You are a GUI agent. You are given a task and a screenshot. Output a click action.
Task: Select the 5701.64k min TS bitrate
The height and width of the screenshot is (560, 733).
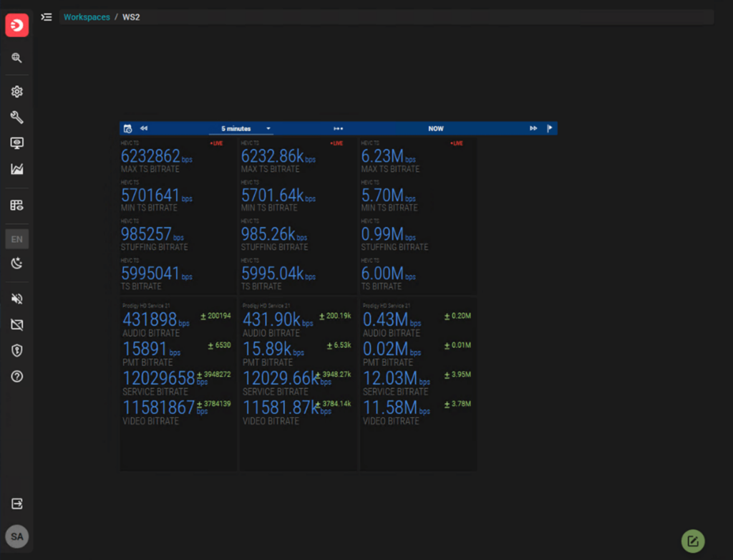point(278,195)
